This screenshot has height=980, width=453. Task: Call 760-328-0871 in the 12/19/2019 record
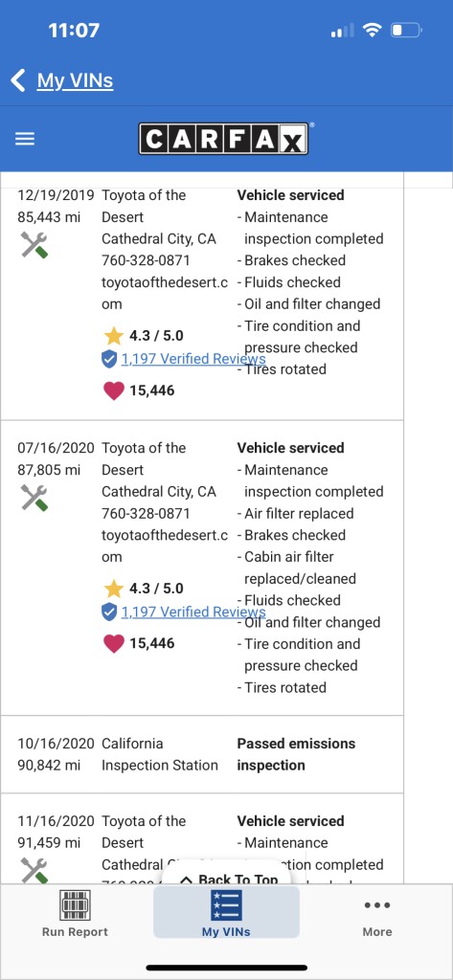(x=146, y=260)
